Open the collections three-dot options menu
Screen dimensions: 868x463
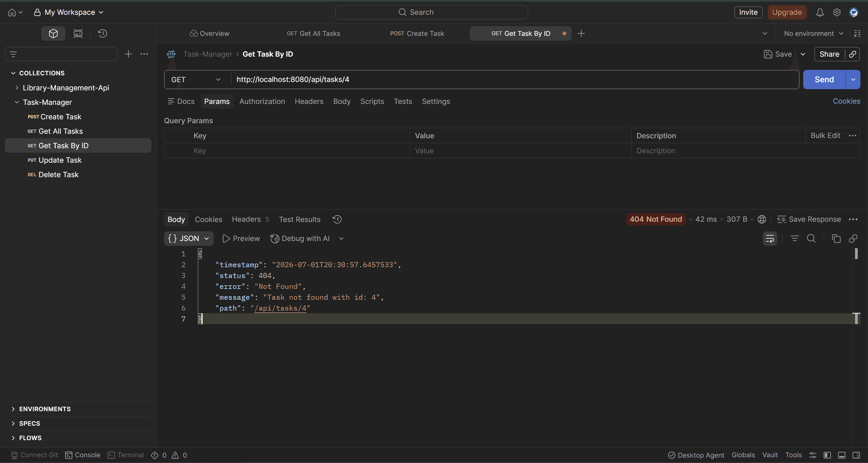pyautogui.click(x=144, y=54)
